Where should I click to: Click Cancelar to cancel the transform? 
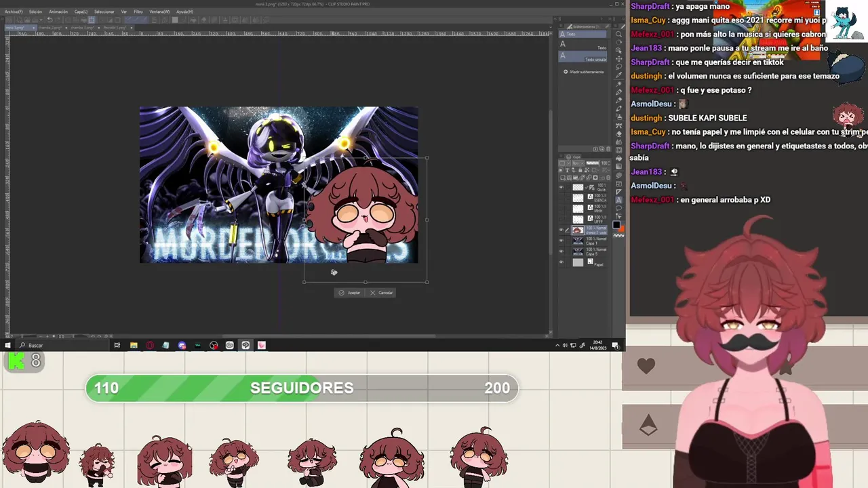pos(381,293)
